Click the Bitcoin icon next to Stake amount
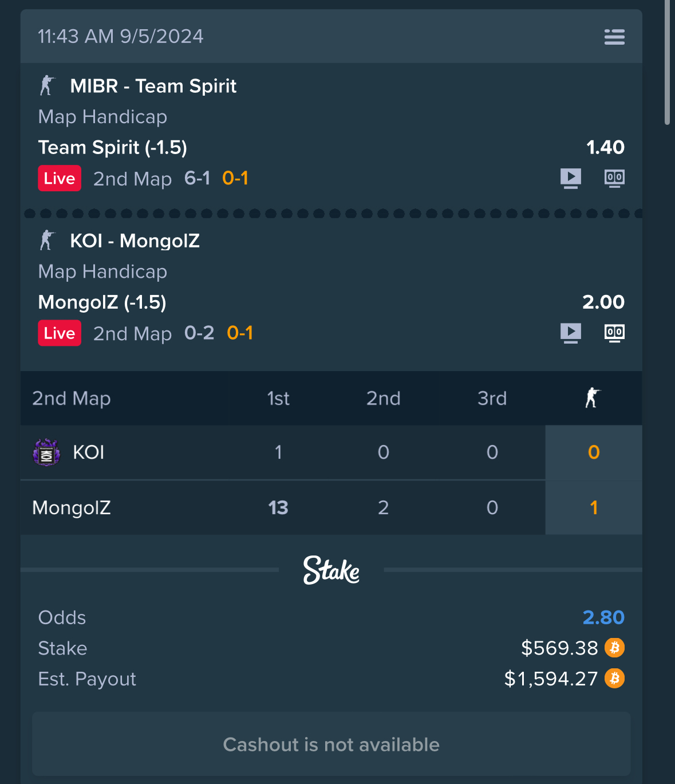The width and height of the screenshot is (675, 784). (615, 648)
